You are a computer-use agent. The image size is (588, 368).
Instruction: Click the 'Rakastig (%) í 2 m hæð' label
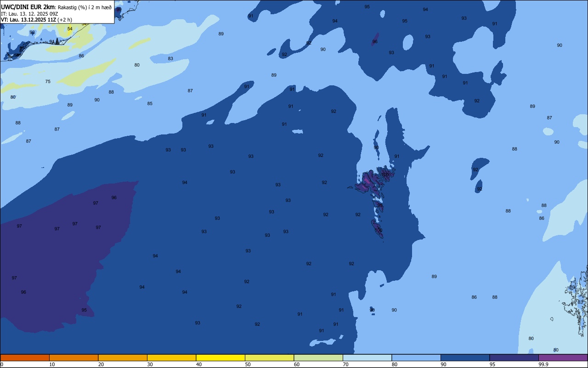(x=84, y=7)
